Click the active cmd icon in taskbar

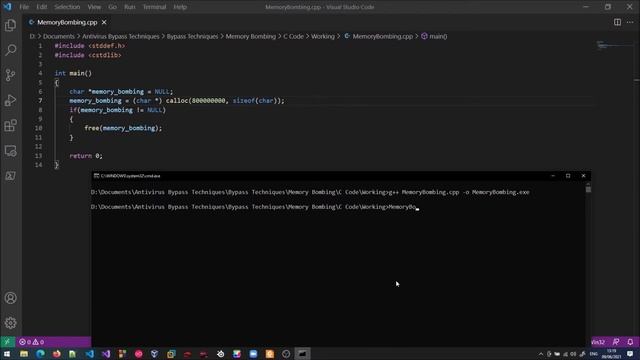pos(302,354)
